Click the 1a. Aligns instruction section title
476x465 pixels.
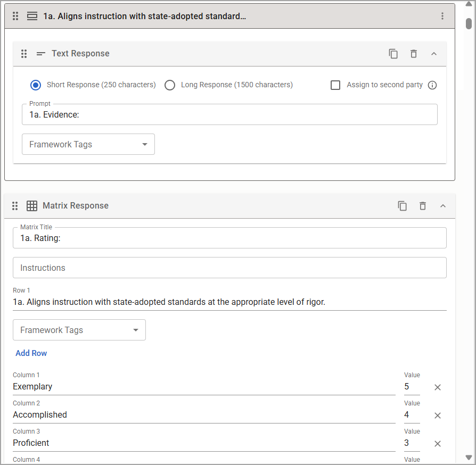(x=144, y=16)
